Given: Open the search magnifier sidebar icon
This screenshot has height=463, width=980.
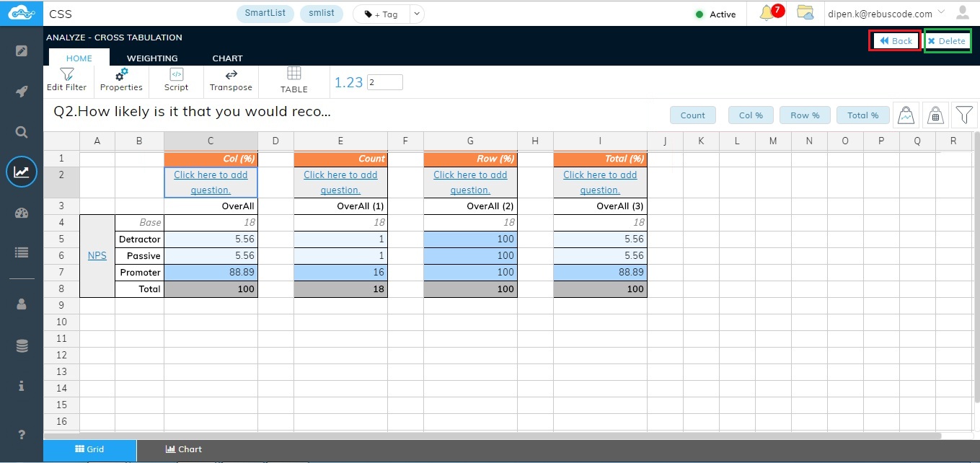Looking at the screenshot, I should pos(22,132).
